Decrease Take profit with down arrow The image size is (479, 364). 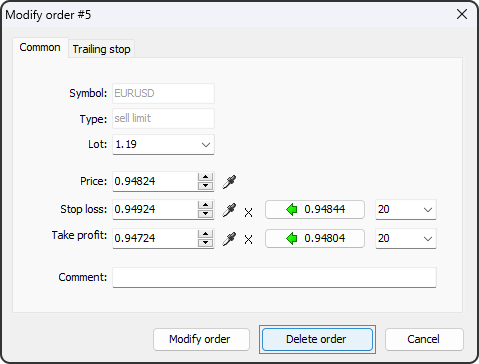pyautogui.click(x=205, y=243)
